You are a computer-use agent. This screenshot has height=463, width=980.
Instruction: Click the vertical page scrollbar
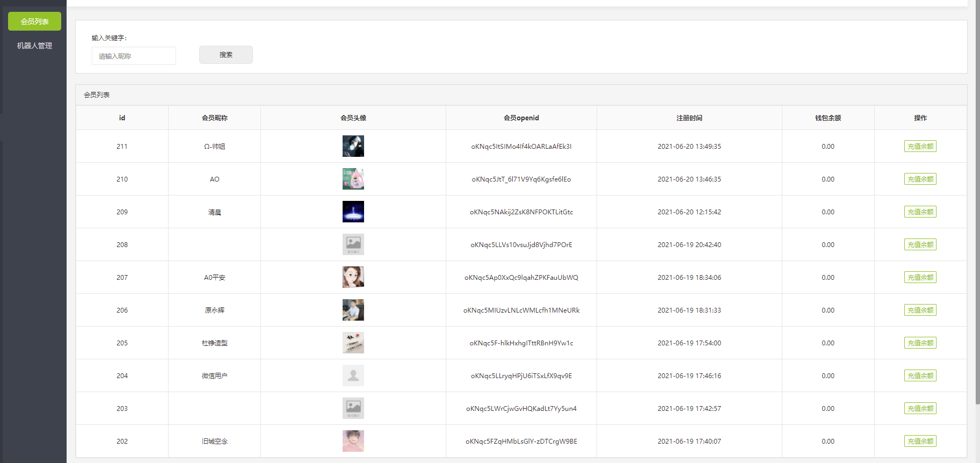[x=977, y=215]
